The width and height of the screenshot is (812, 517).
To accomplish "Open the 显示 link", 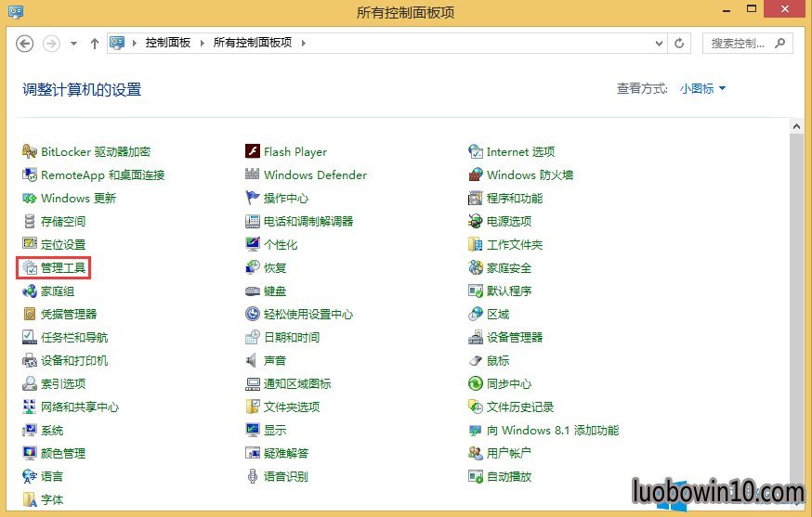I will 275,430.
